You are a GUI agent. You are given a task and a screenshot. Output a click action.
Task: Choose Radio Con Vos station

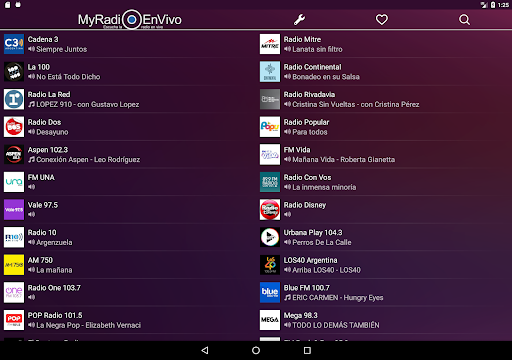384,182
